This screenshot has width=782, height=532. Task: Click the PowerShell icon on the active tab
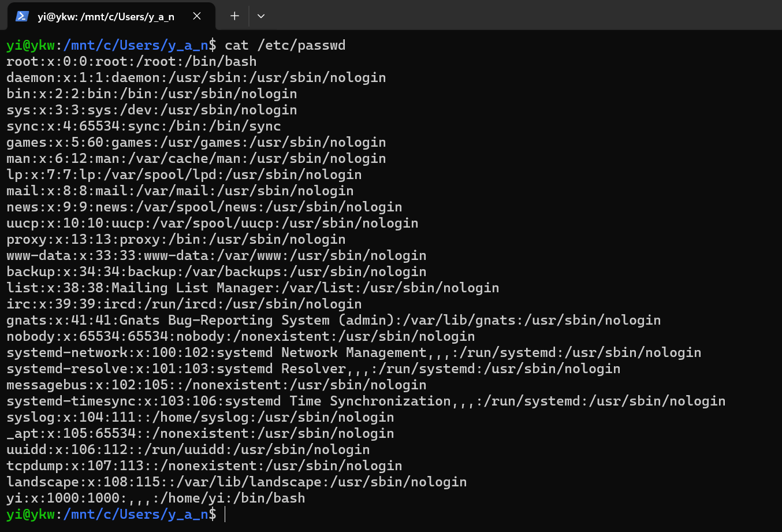click(22, 16)
